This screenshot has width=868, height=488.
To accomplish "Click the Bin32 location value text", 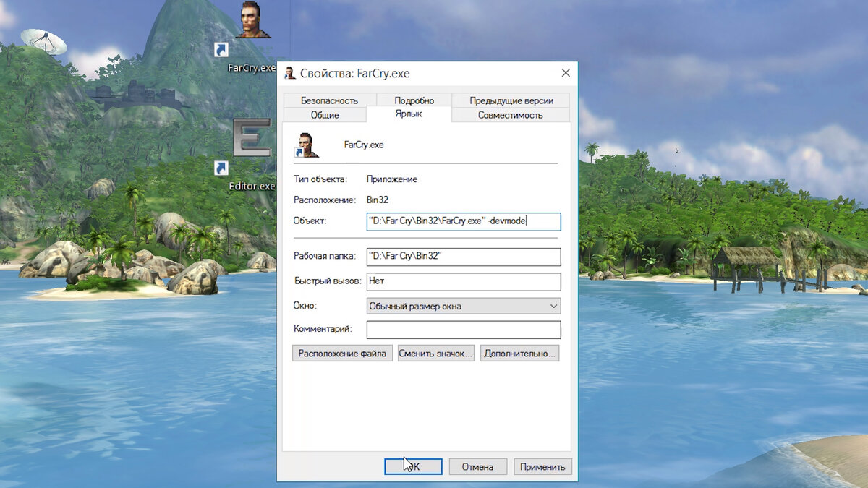I will 378,200.
